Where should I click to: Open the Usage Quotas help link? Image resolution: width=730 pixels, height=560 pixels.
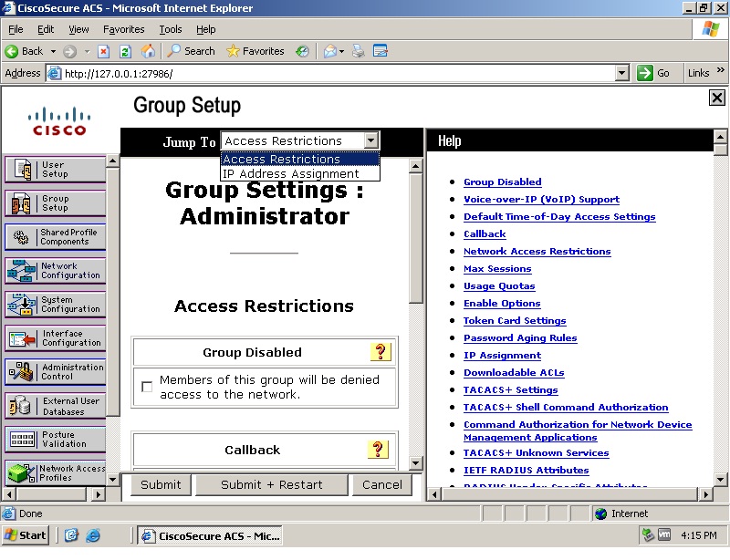click(499, 286)
